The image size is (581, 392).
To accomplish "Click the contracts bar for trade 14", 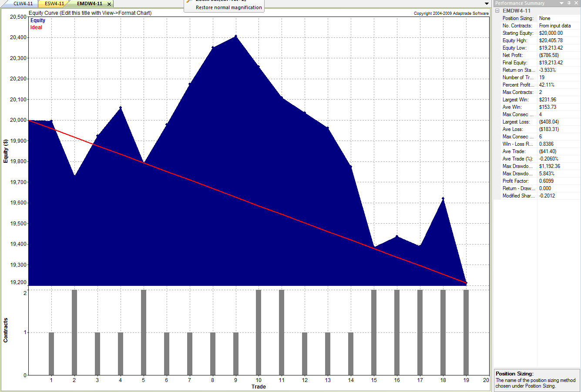I will pyautogui.click(x=351, y=354).
